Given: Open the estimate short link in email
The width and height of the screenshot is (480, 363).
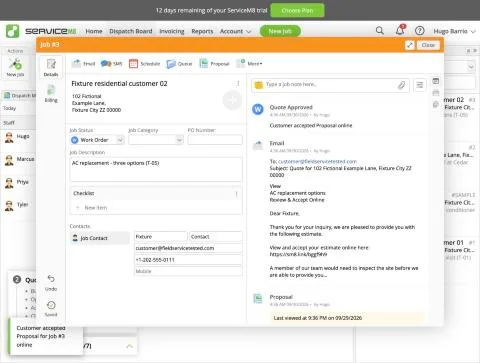Looking at the screenshot, I should click(x=298, y=254).
